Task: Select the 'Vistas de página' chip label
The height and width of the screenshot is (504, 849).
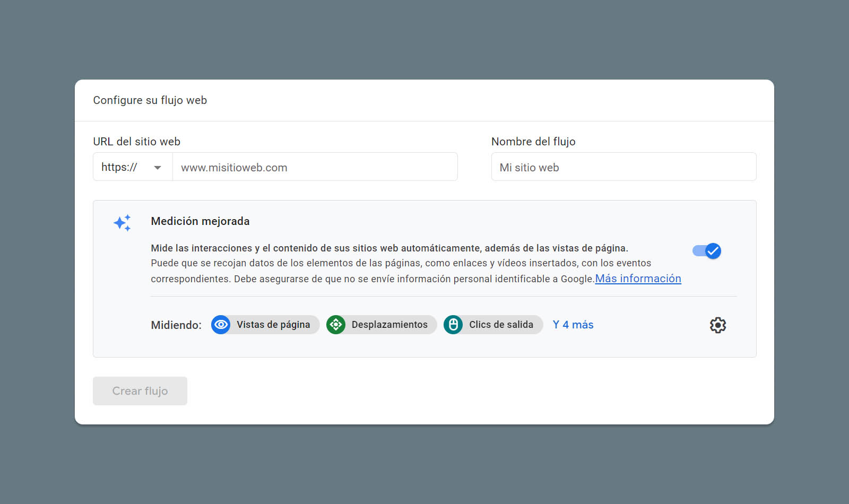Action: point(273,325)
